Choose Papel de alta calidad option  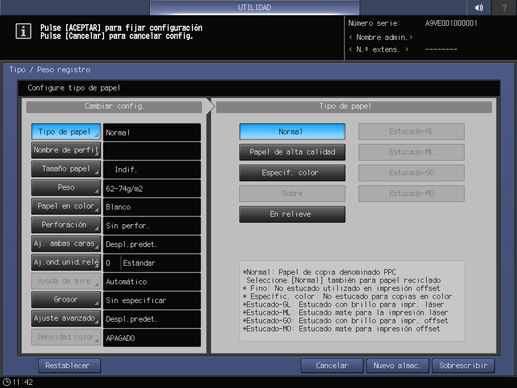pos(292,152)
